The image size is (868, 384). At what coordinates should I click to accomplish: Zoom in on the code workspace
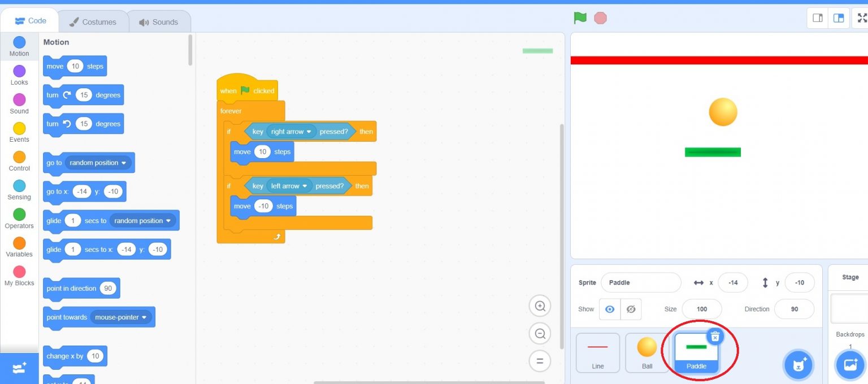click(540, 306)
